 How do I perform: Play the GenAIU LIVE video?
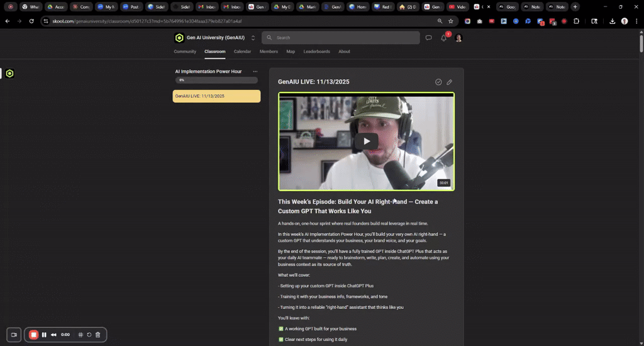click(367, 142)
